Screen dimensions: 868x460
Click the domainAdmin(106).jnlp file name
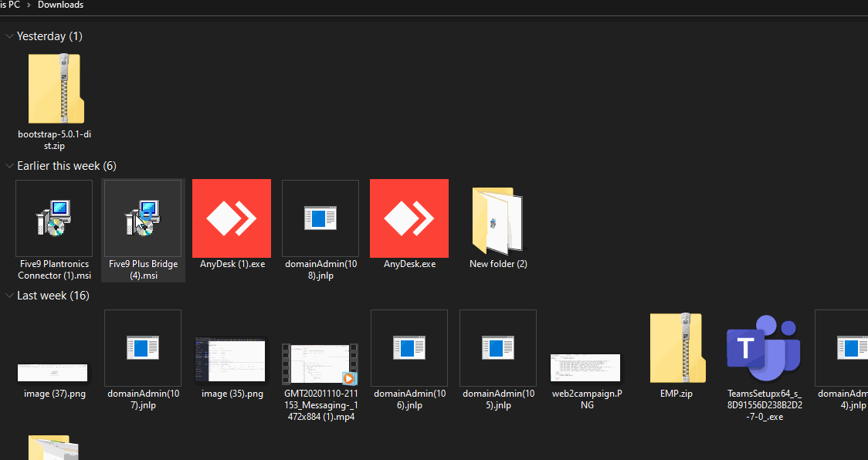[409, 400]
